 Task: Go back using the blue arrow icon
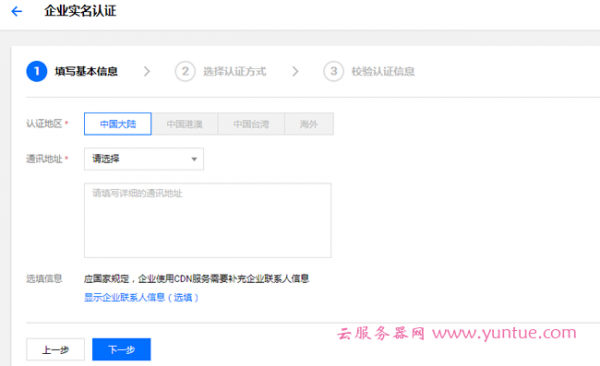(17, 11)
